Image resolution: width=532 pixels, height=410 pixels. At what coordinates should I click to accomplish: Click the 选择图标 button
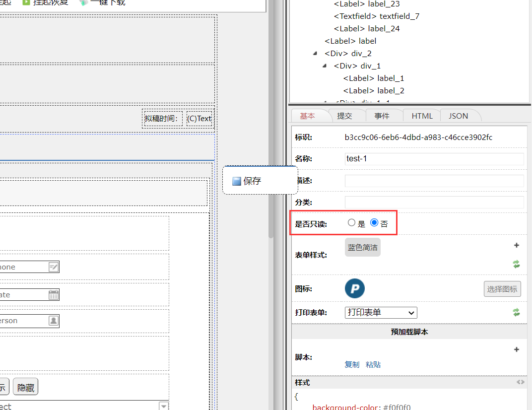point(502,289)
